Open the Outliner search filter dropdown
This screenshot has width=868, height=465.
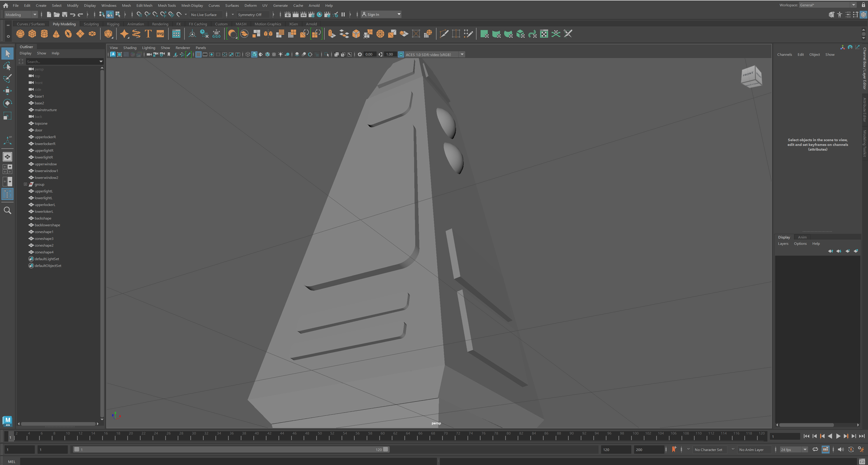[x=101, y=62]
